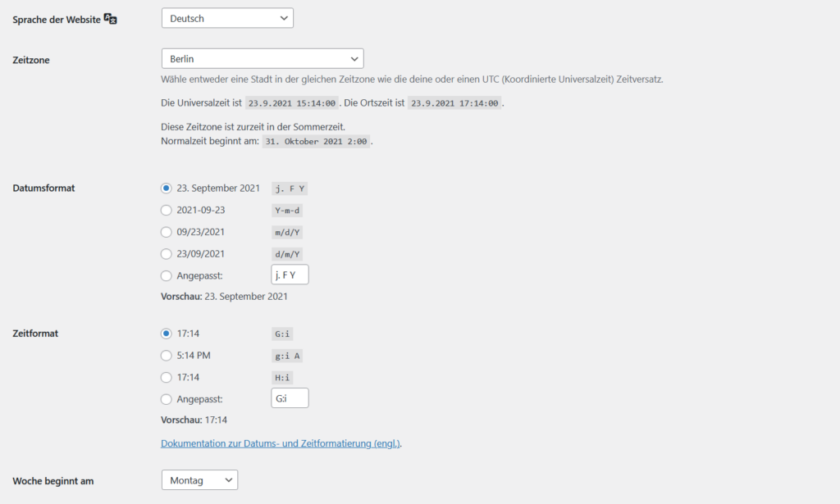Click the d/m/Y format code
This screenshot has height=504, width=840.
[x=287, y=255]
